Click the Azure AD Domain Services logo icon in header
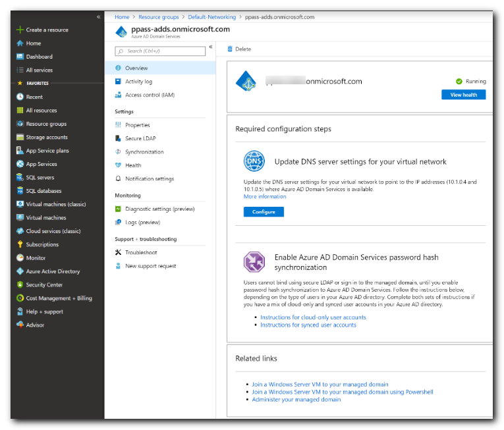Viewport: 504px width, 430px height. click(121, 32)
